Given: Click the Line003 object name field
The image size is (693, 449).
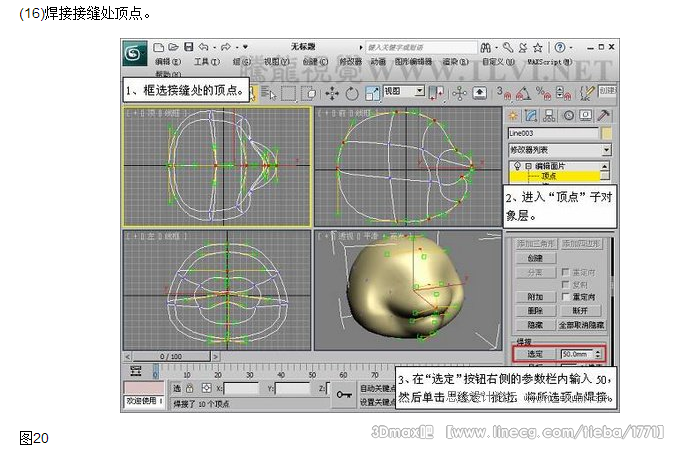Looking at the screenshot, I should click(x=553, y=133).
